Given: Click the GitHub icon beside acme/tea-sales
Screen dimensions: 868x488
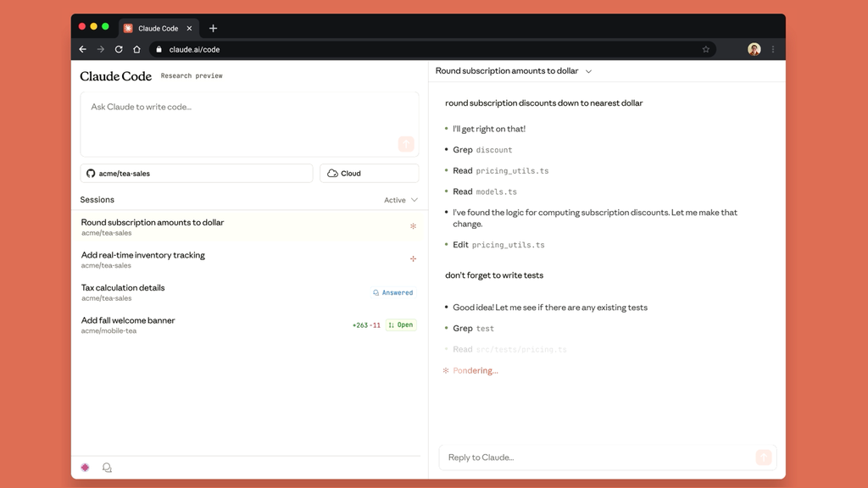Looking at the screenshot, I should click(91, 173).
